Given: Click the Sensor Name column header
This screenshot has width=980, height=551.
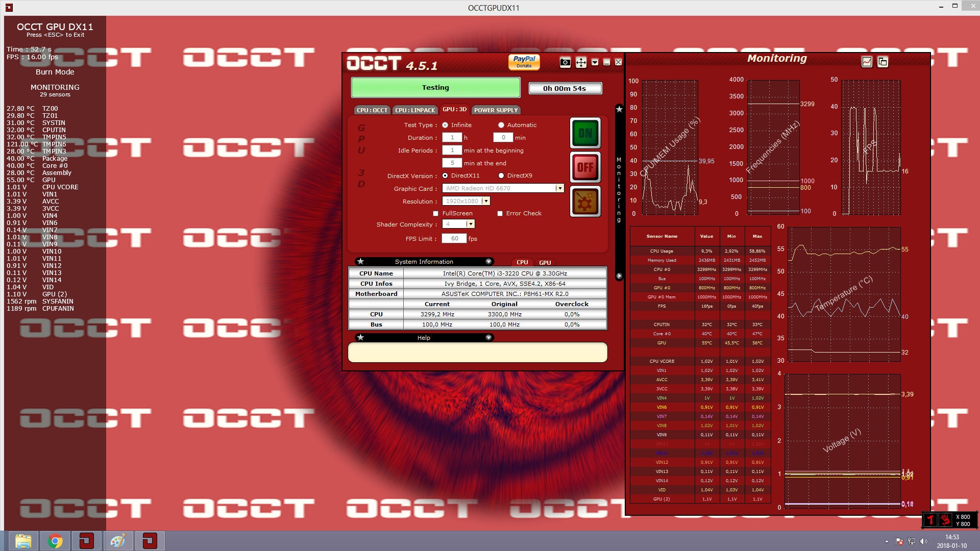Looking at the screenshot, I should click(x=662, y=236).
